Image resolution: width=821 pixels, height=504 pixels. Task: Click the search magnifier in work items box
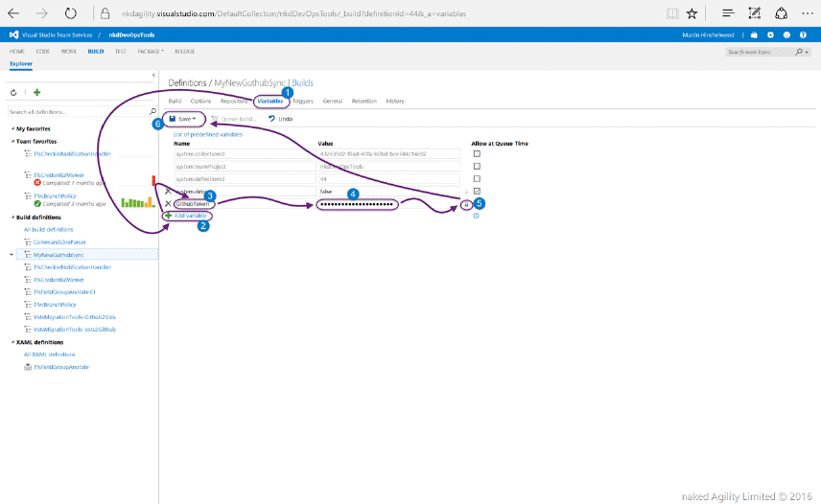(x=799, y=52)
